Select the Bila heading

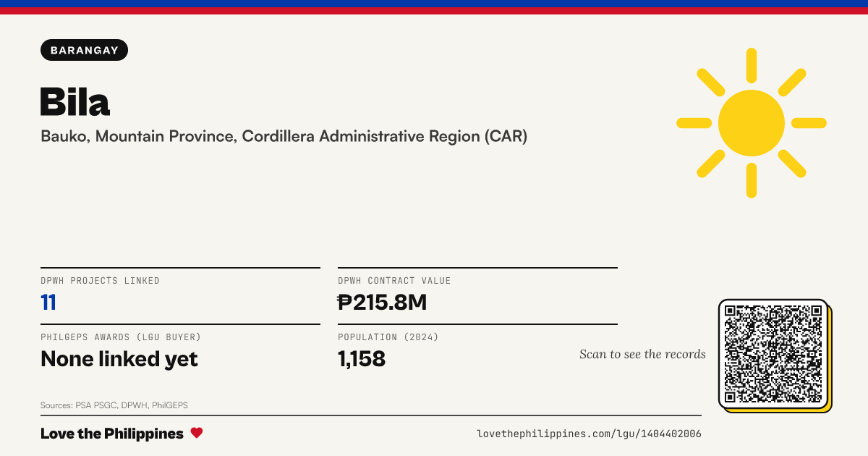tap(75, 101)
